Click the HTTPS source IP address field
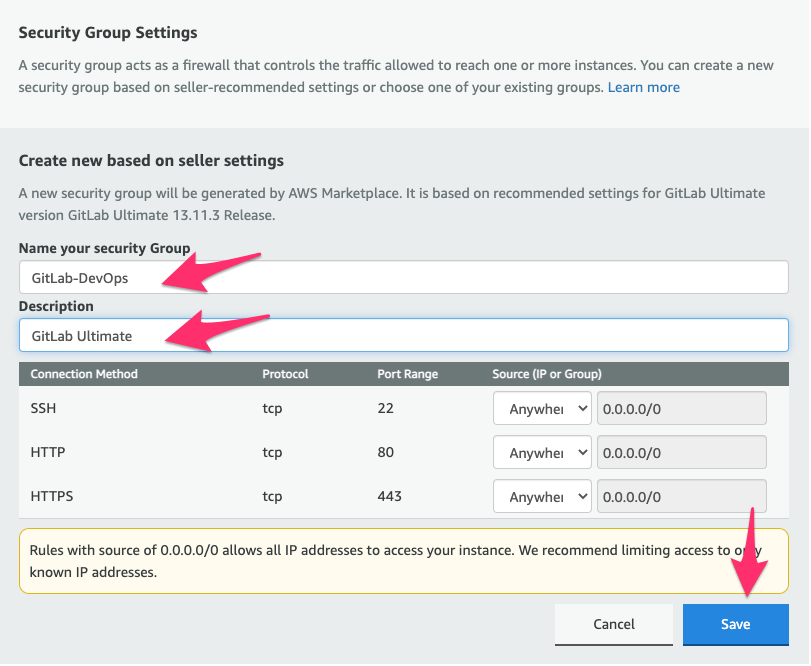Image resolution: width=811 pixels, height=666 pixels. pos(681,497)
